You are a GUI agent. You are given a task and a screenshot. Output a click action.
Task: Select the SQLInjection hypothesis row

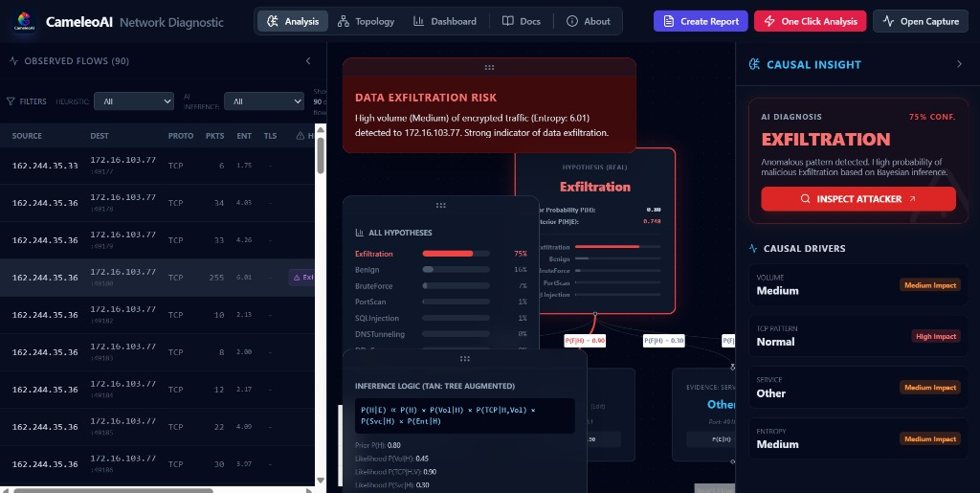point(440,318)
